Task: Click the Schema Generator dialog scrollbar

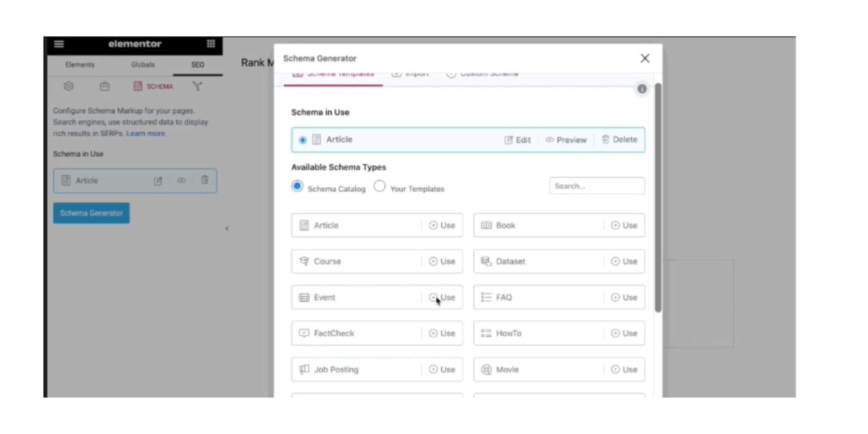Action: pos(658,198)
